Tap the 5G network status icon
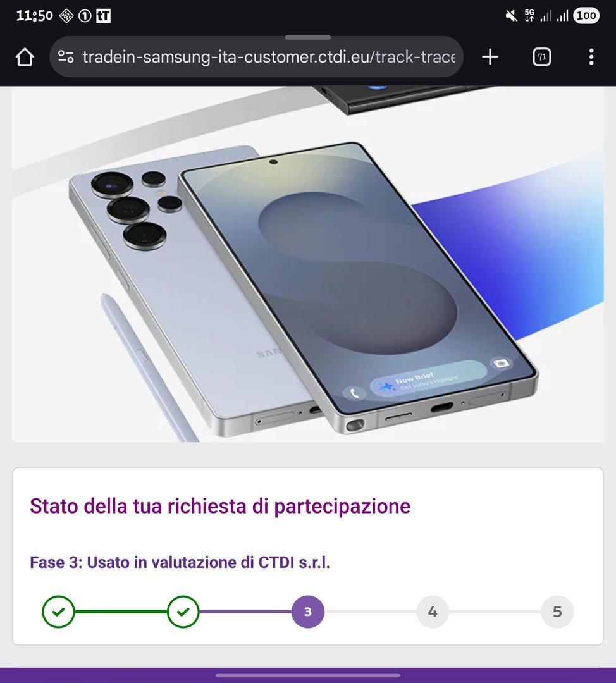 [529, 16]
